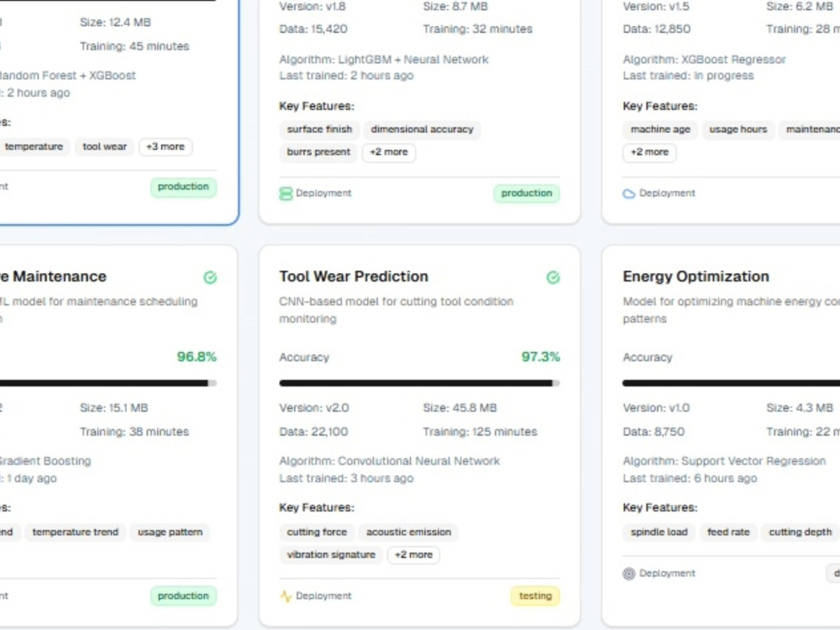Click the 97.3% accuracy value
840x630 pixels.
coord(540,357)
